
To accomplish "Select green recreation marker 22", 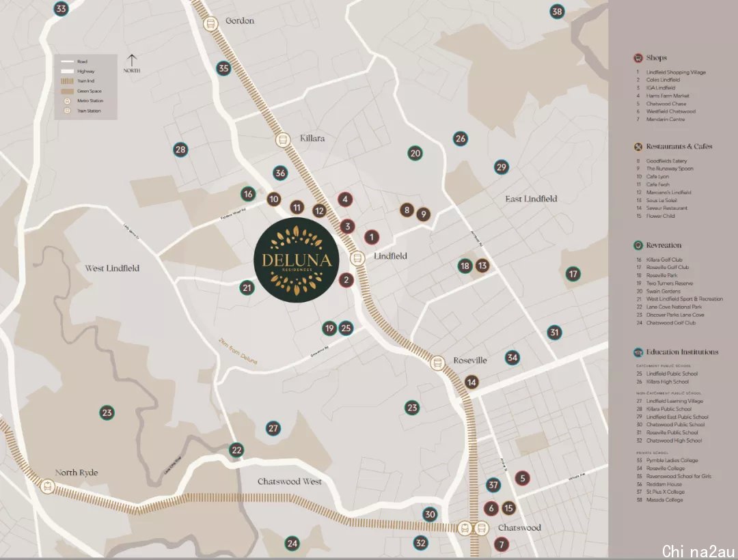I will coord(236,450).
